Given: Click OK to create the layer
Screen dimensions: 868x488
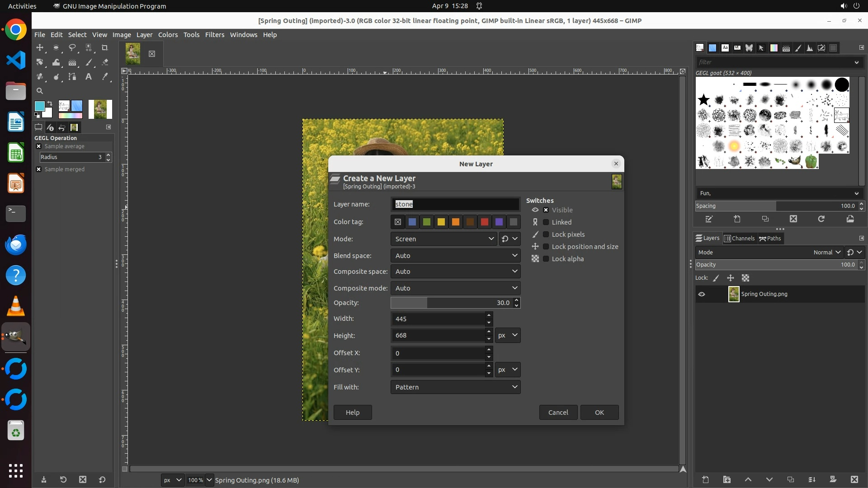Looking at the screenshot, I should 599,413.
